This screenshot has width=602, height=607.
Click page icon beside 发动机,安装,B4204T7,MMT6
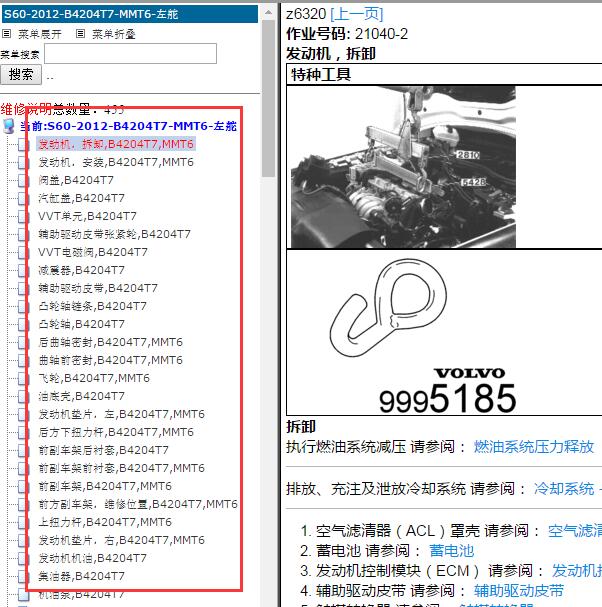[x=23, y=162]
